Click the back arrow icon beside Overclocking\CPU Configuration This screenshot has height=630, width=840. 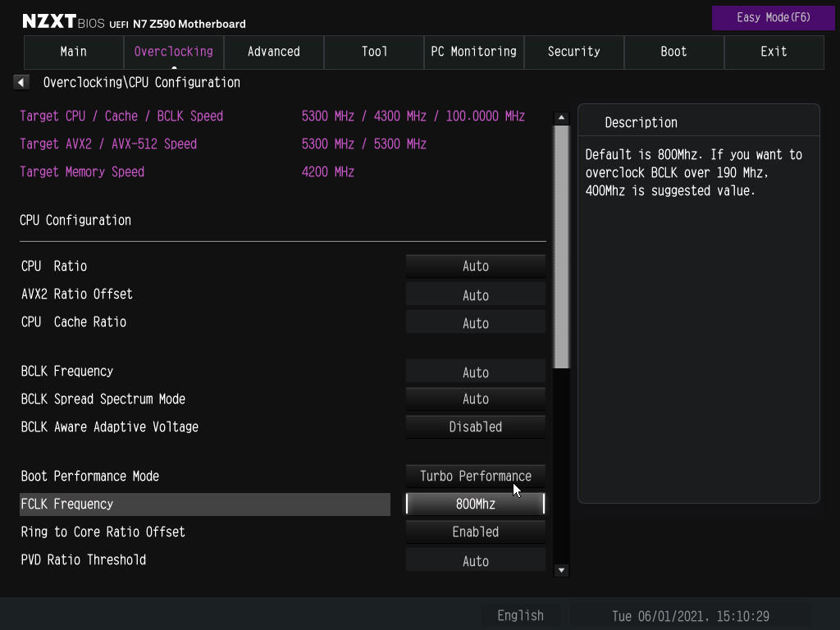[21, 83]
